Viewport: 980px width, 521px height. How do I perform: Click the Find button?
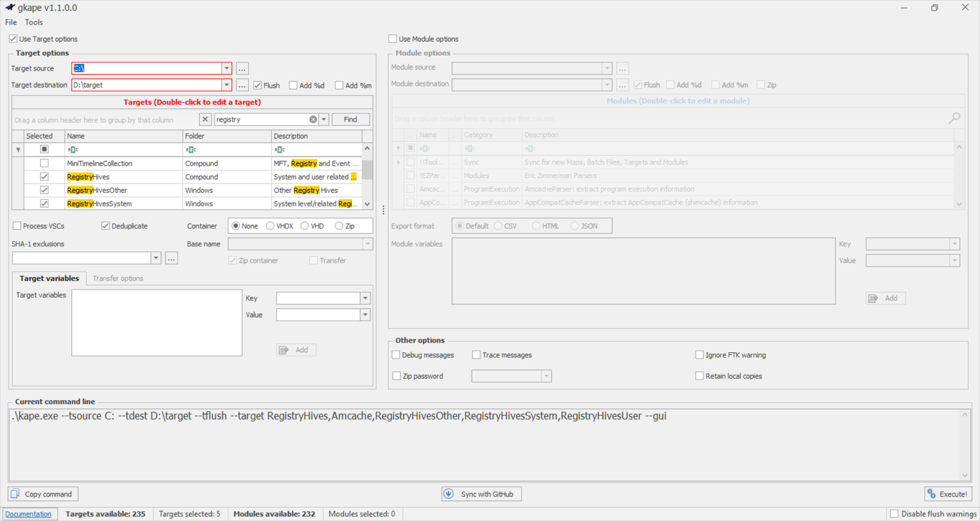point(350,120)
